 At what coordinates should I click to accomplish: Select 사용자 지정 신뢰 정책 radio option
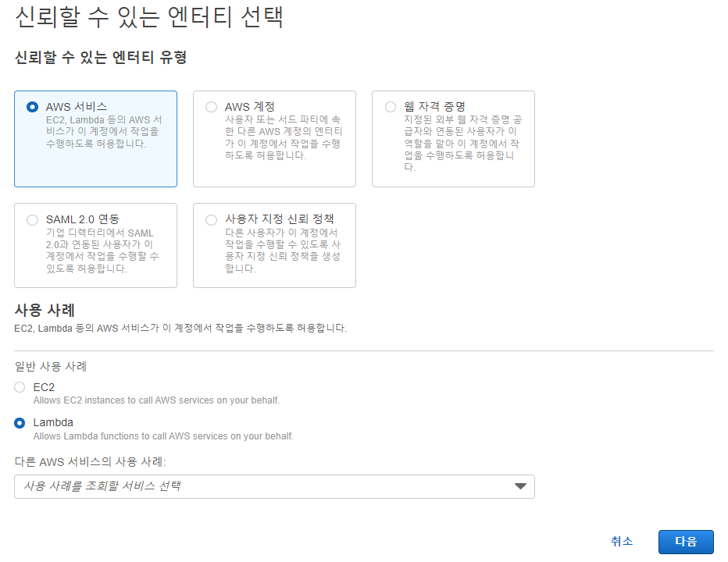[211, 220]
